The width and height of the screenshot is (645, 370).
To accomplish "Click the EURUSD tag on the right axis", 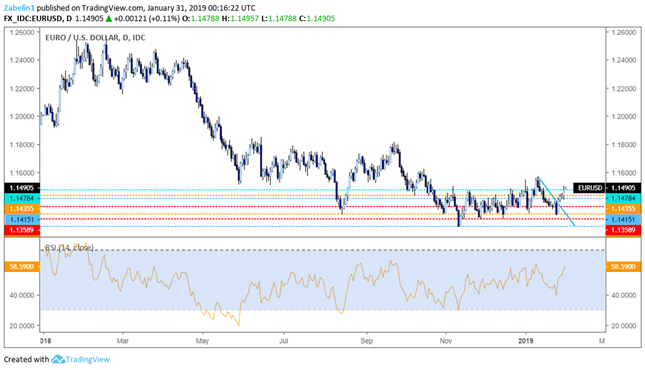I will pyautogui.click(x=589, y=188).
